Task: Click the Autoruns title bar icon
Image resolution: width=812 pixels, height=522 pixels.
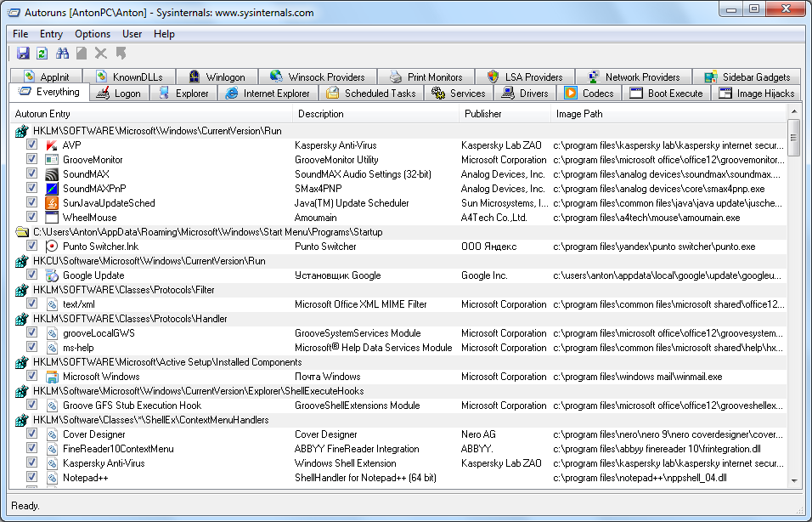Action: pyautogui.click(x=13, y=12)
